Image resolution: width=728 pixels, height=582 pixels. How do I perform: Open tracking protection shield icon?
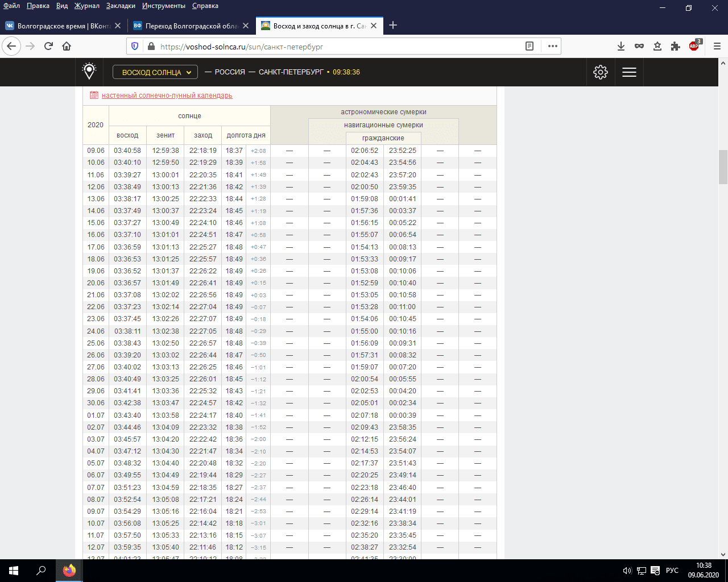pyautogui.click(x=135, y=46)
